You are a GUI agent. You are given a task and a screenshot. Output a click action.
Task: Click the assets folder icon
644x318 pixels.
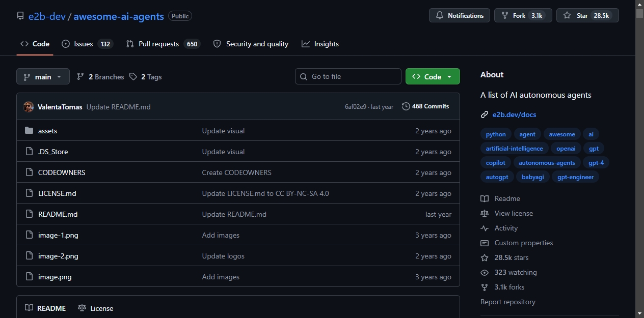(x=29, y=131)
